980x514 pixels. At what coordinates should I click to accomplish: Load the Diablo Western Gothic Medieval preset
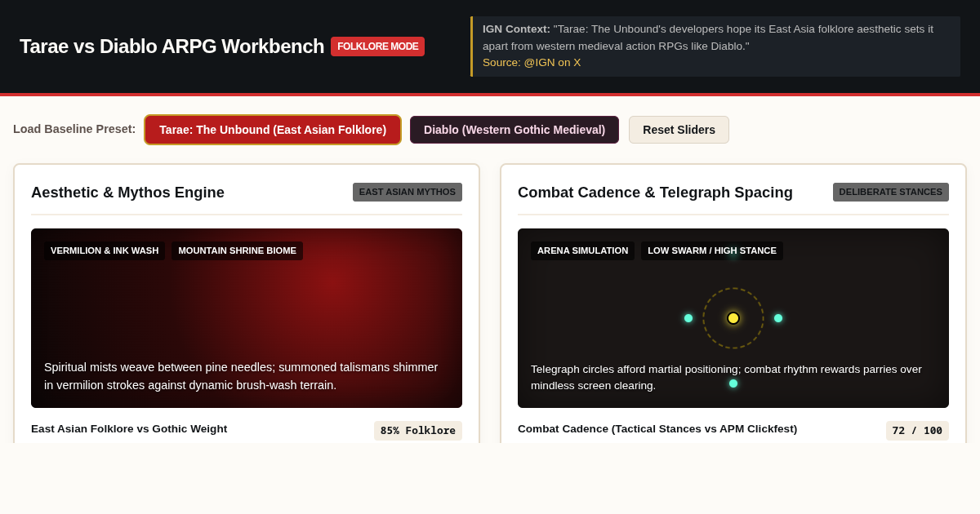click(x=514, y=130)
